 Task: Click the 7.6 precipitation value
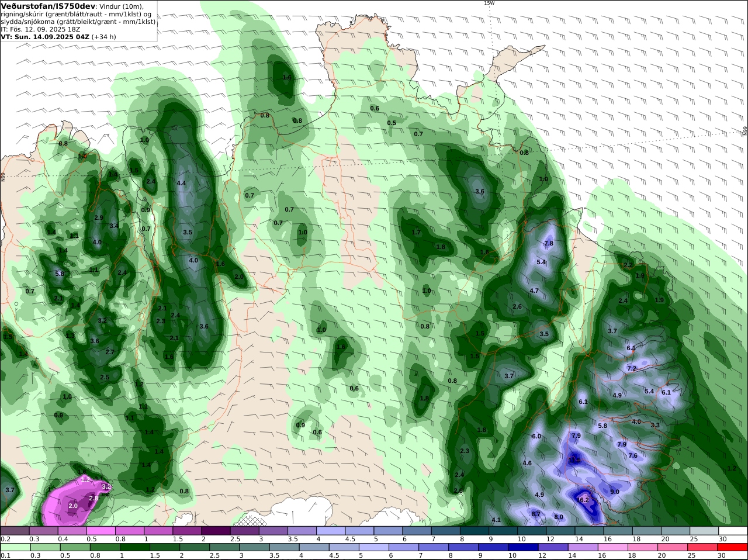pyautogui.click(x=632, y=455)
